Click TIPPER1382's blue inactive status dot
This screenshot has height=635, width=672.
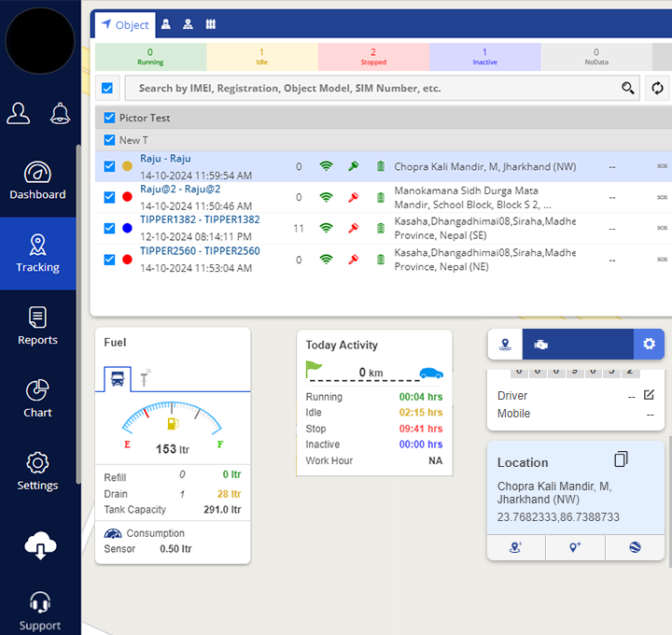pos(127,228)
